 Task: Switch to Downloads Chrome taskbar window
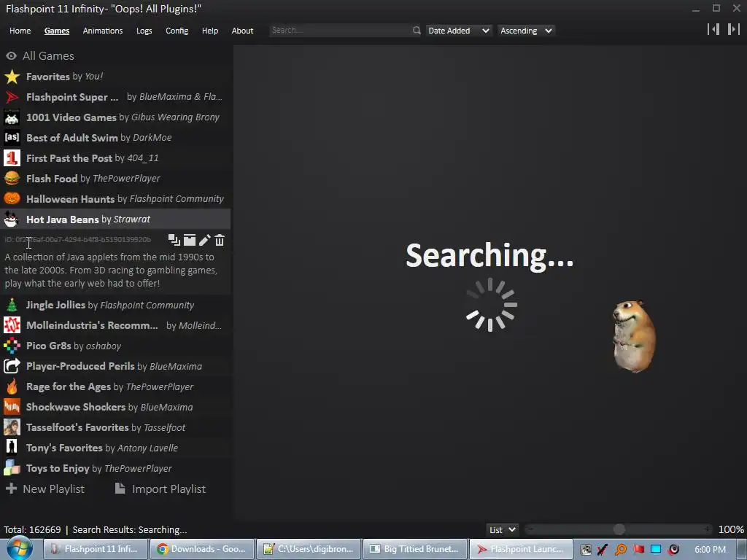[x=202, y=549]
